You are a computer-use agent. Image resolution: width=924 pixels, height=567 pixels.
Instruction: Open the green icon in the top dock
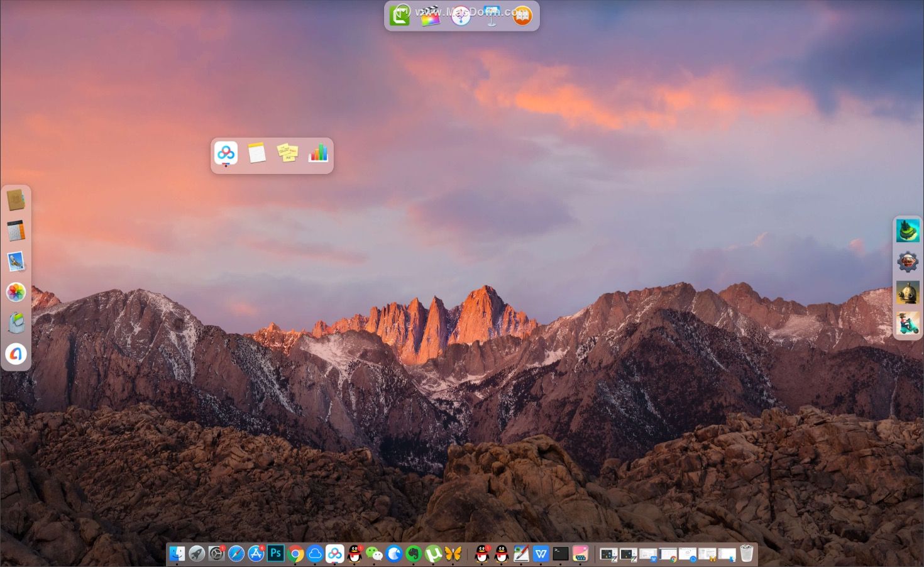coord(400,15)
